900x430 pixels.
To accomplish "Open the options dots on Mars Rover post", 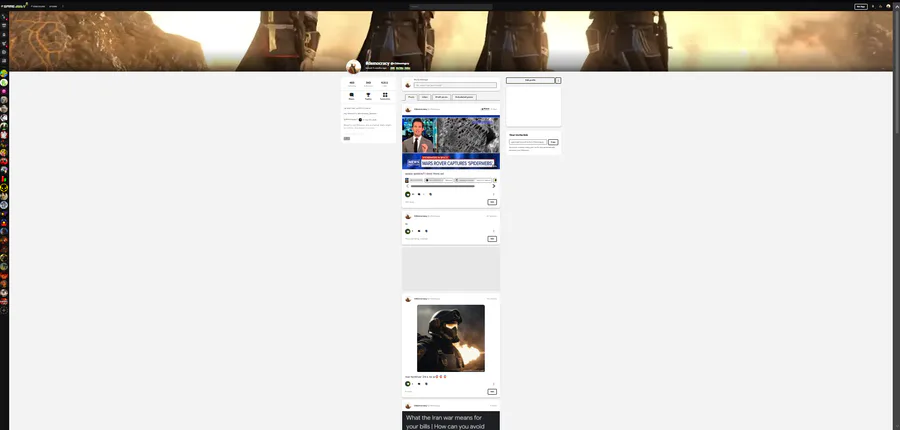I will pos(494,194).
